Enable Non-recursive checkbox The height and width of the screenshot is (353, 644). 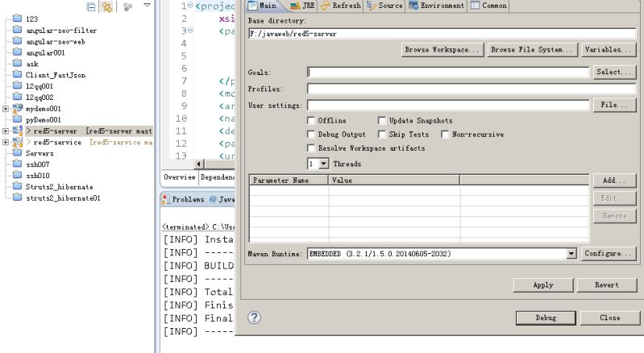click(445, 135)
